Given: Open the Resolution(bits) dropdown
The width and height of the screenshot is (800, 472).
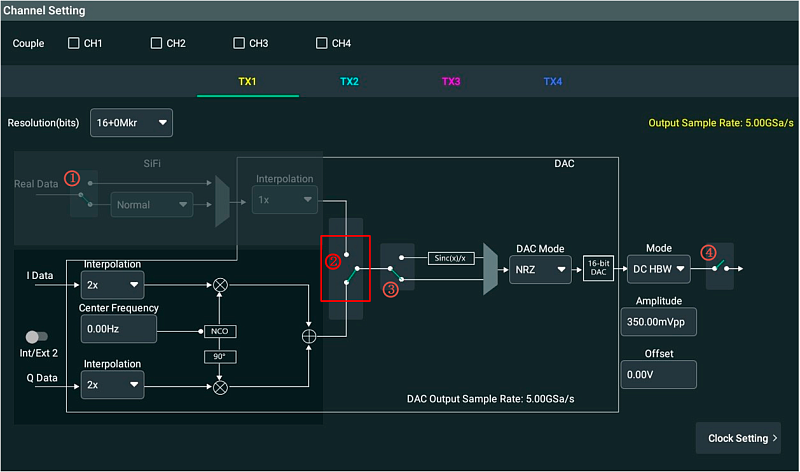Looking at the screenshot, I should click(x=131, y=123).
